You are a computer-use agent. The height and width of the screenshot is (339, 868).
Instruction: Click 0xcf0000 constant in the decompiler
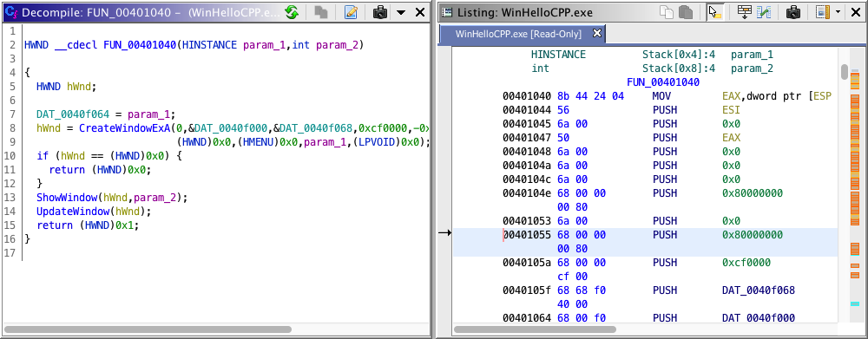(383, 128)
